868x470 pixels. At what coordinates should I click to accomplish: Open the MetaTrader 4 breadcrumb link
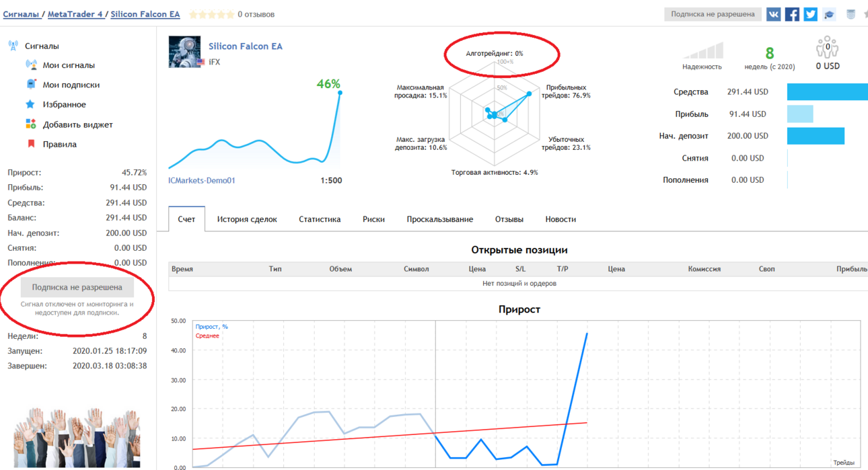point(75,14)
